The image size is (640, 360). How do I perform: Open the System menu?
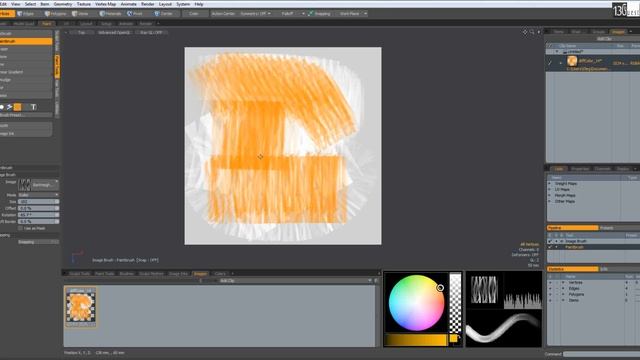click(x=183, y=4)
